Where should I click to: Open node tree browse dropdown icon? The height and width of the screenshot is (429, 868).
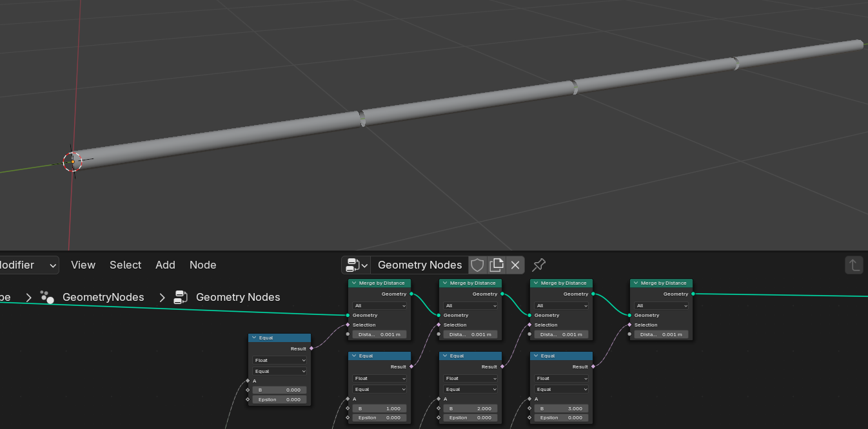pyautogui.click(x=357, y=265)
